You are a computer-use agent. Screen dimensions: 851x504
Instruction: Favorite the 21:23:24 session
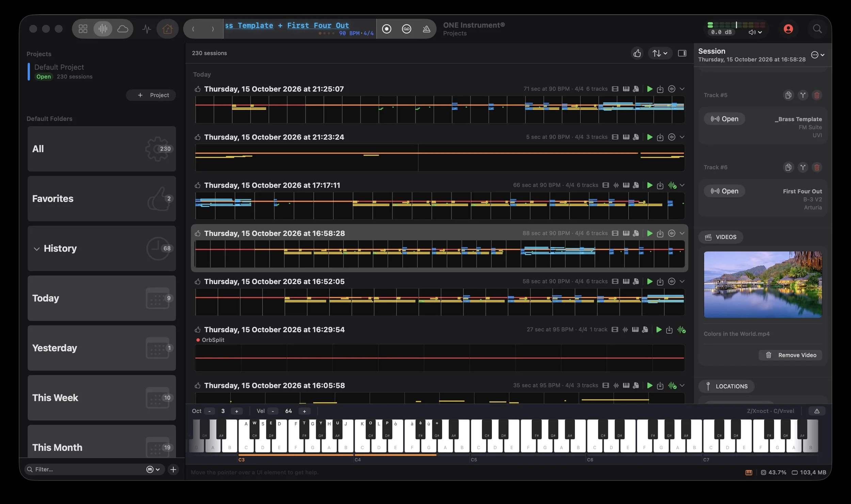(197, 137)
